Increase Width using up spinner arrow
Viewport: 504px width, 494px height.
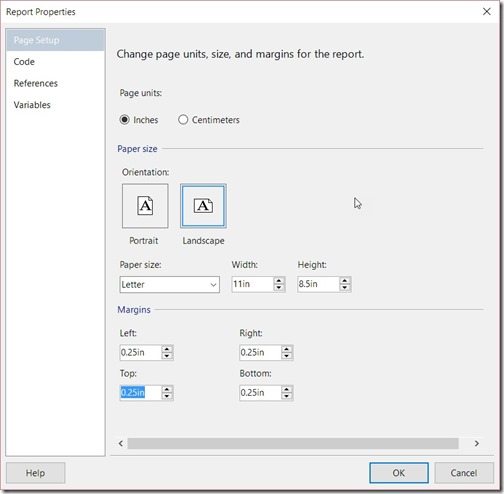279,281
